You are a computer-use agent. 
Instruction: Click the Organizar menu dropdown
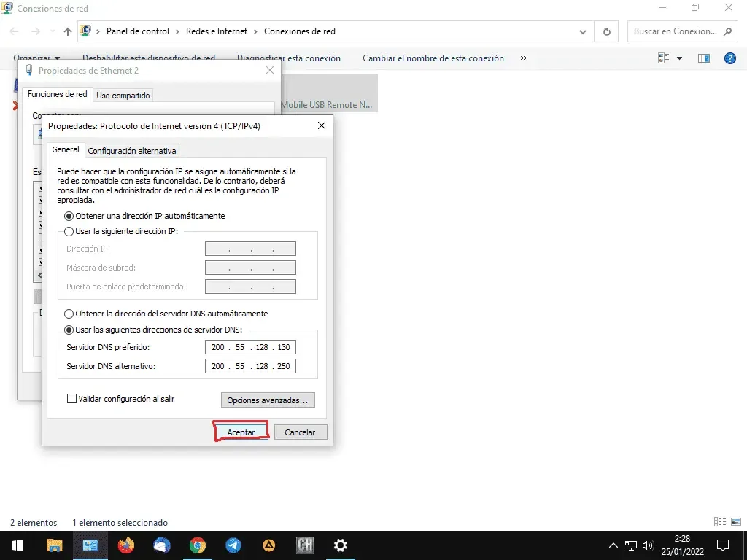click(x=36, y=58)
